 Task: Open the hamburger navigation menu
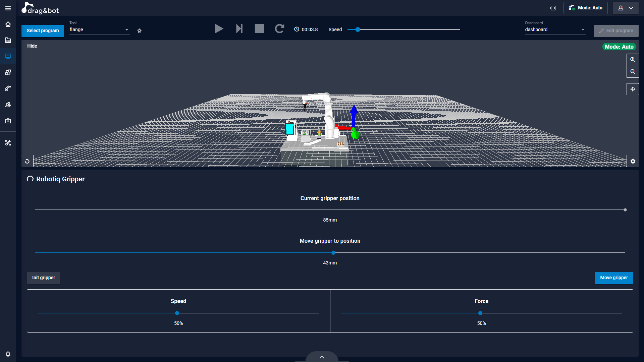tap(8, 8)
